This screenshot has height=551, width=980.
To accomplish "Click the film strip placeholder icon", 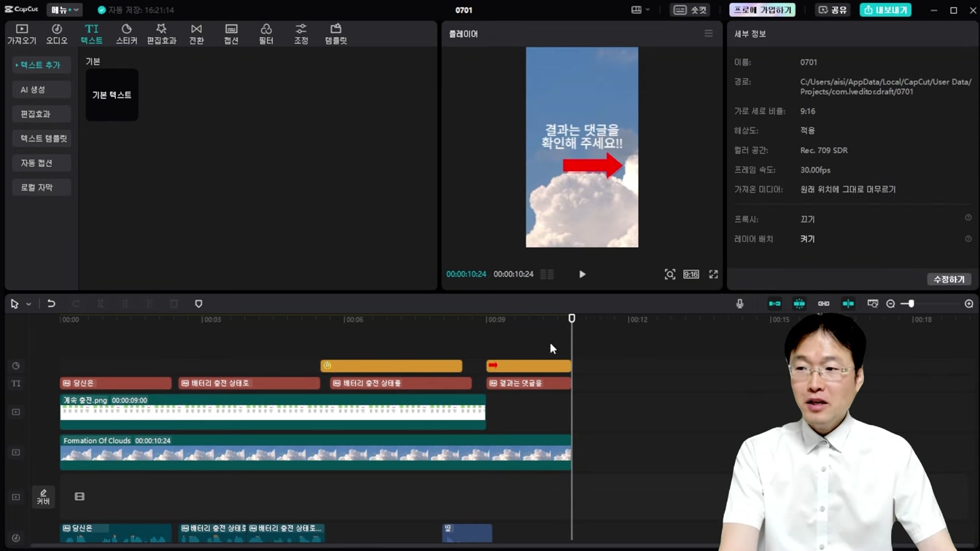I will (79, 497).
